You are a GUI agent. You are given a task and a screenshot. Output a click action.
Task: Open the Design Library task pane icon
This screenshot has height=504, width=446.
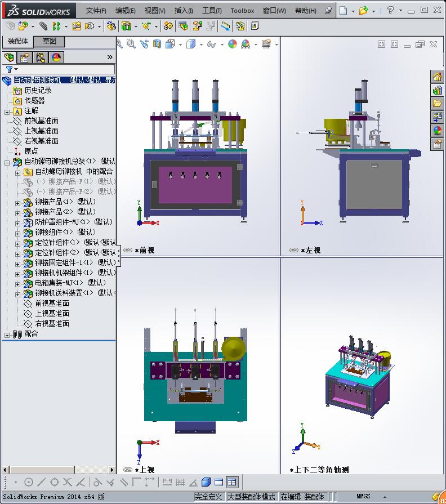point(438,90)
